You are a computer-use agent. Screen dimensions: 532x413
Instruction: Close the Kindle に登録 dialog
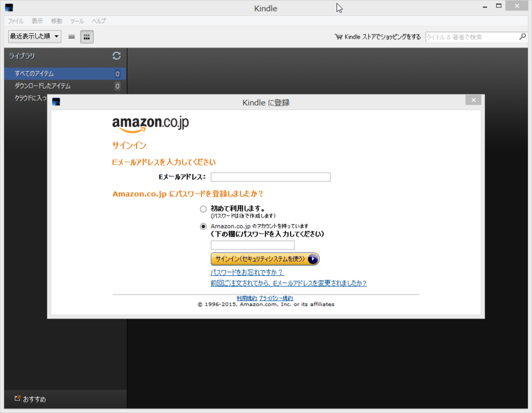pos(473,100)
